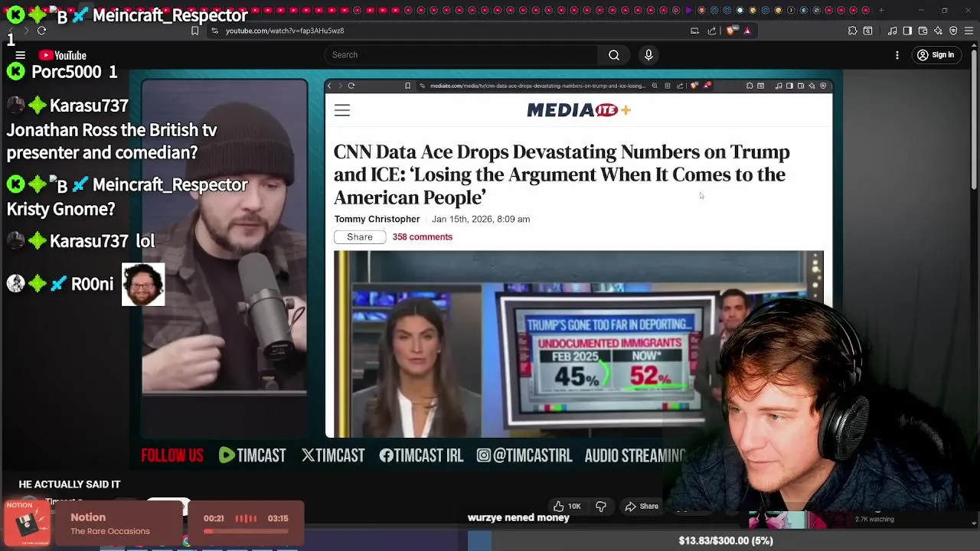Click the Mediaite+ logo in the video
This screenshot has width=980, height=551.
579,110
